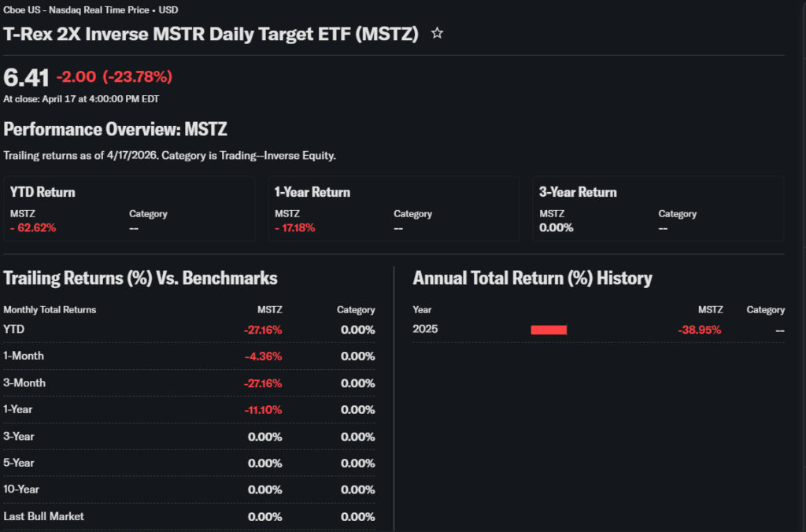
Task: Click the 1-Month trailing return row label
Action: coord(24,356)
